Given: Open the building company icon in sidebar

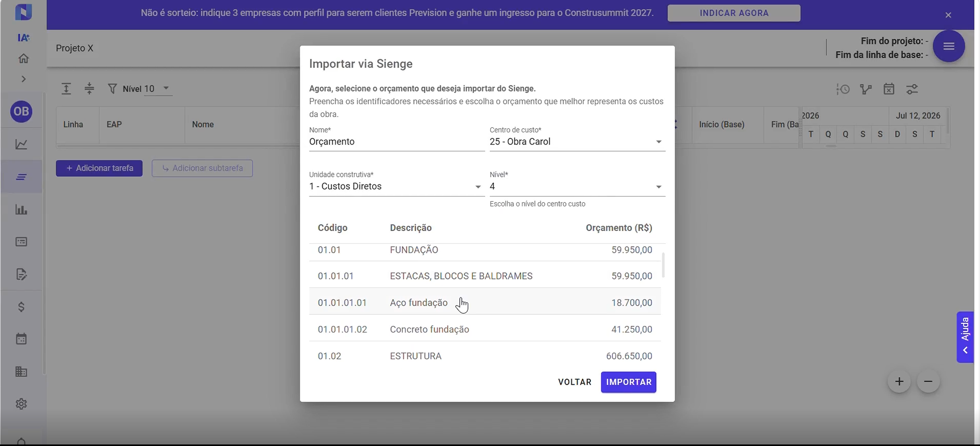Looking at the screenshot, I should (21, 371).
